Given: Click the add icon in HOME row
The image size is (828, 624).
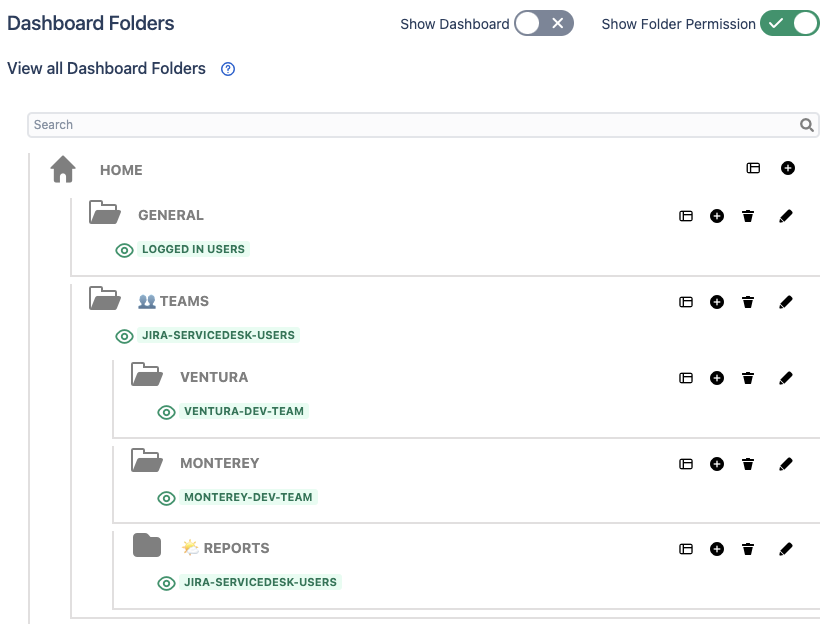Looking at the screenshot, I should pos(788,168).
